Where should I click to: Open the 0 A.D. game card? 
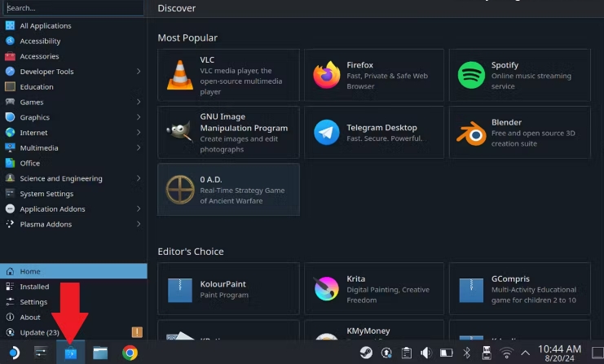228,189
